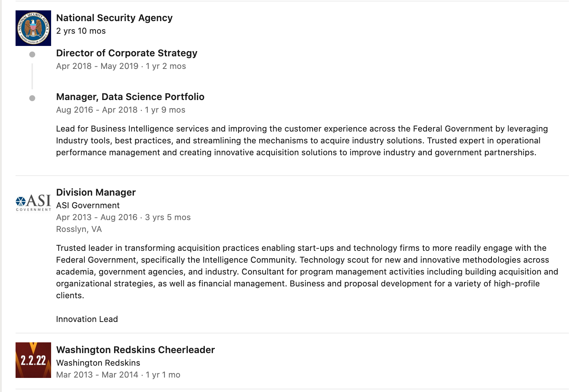The width and height of the screenshot is (583, 392).
Task: Click the ASI Government company logo
Action: [33, 203]
